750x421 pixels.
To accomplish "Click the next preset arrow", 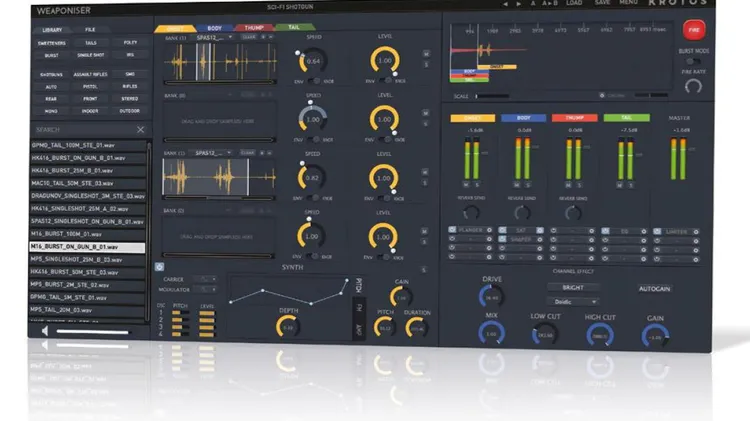I will (518, 4).
